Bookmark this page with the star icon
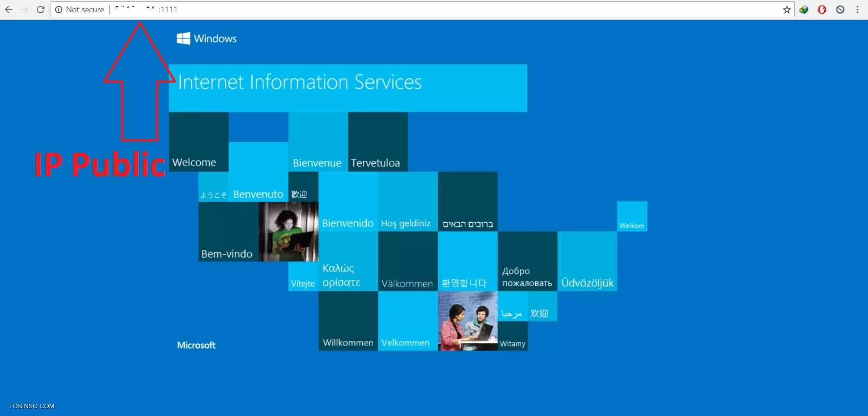This screenshot has height=416, width=868. 787,10
